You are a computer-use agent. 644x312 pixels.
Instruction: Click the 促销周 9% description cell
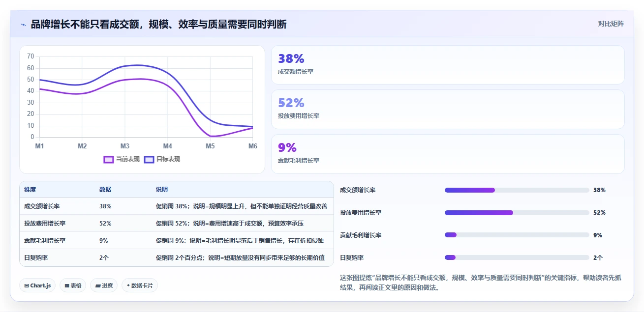tap(240, 241)
